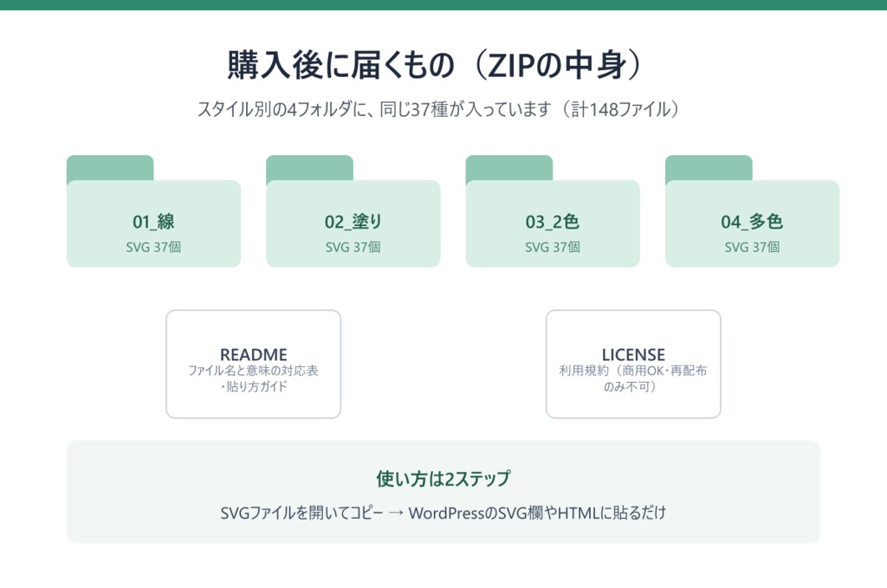Click SVG 37個 under 02_塗り
Screen dimensions: 887x588
[353, 247]
